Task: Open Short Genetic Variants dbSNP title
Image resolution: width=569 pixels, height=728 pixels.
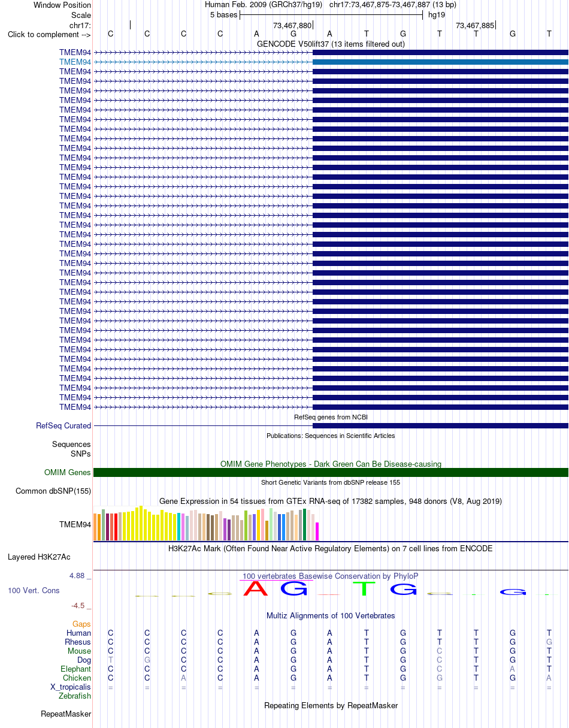Action: point(331,482)
